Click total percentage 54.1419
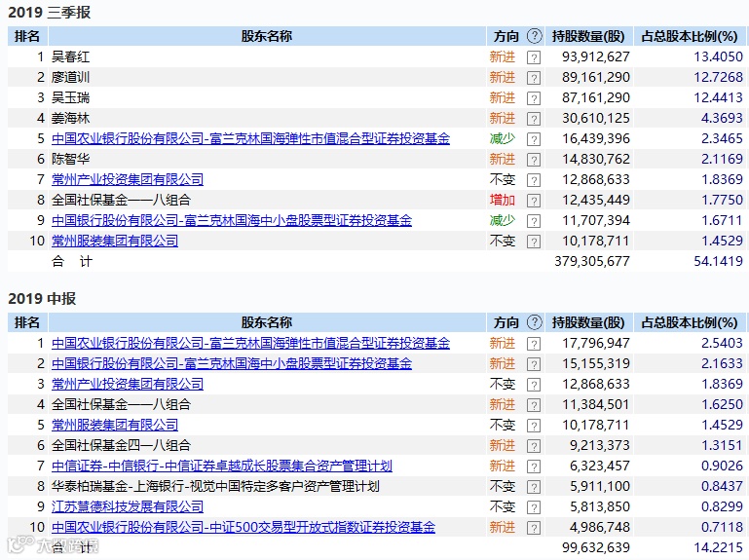 (718, 261)
